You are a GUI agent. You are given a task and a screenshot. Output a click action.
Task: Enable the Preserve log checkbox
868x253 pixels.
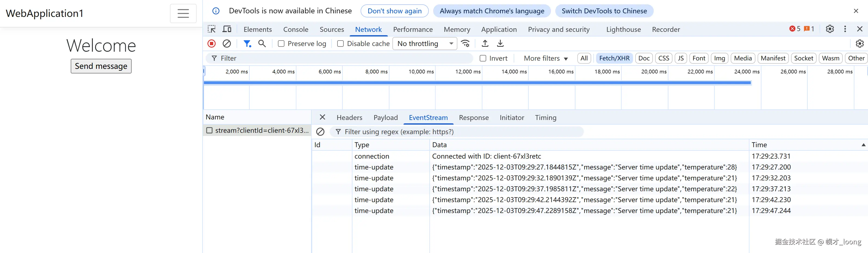tap(281, 44)
